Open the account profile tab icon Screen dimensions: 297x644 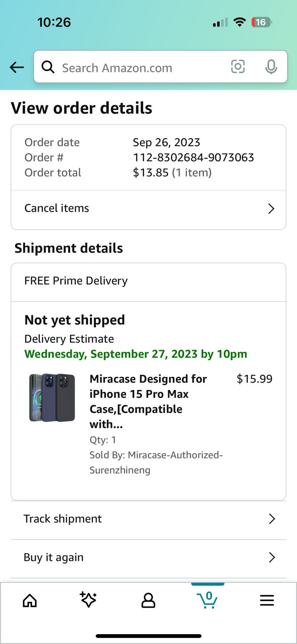(x=148, y=600)
